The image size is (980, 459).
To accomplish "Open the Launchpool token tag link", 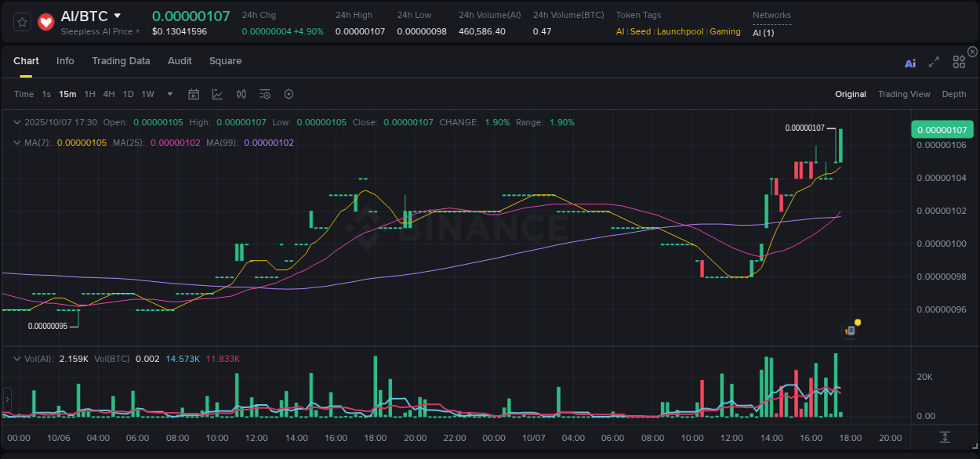I will point(680,31).
